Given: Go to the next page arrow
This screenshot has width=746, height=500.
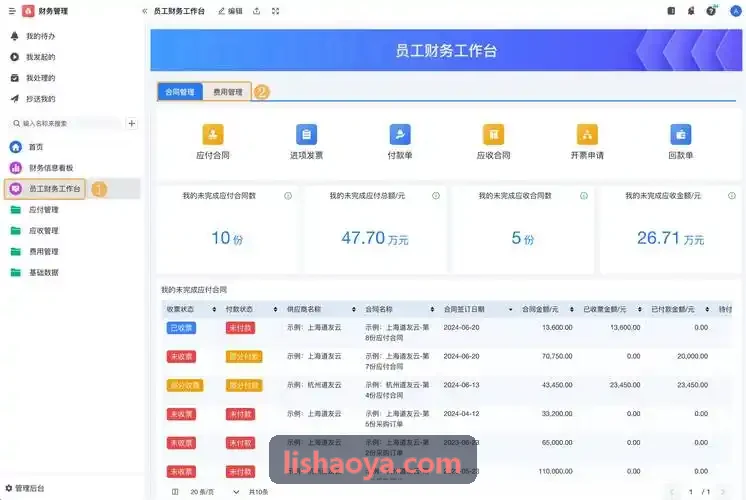Looking at the screenshot, I should [723, 492].
